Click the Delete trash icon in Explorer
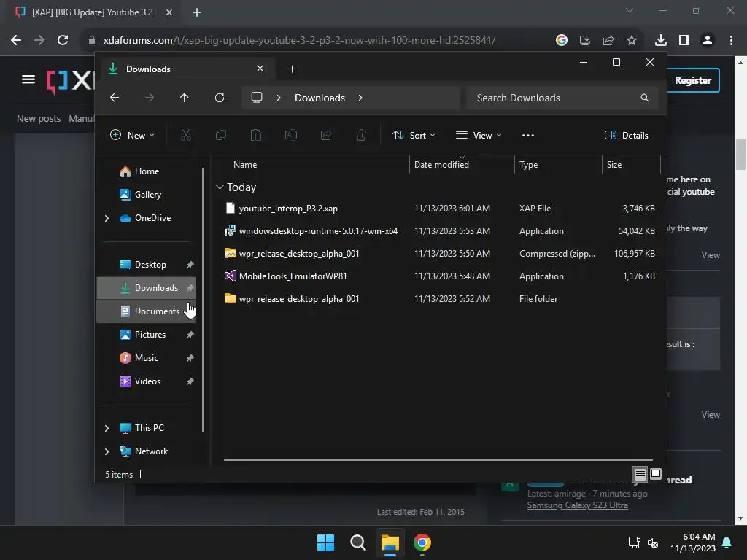 coord(361,135)
